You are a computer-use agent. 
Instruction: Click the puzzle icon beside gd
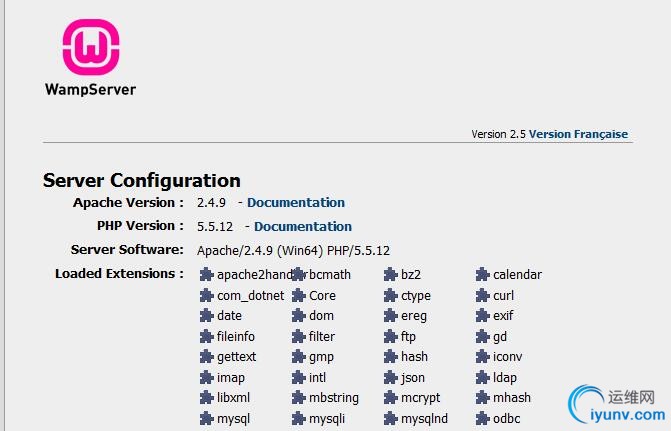coord(483,336)
